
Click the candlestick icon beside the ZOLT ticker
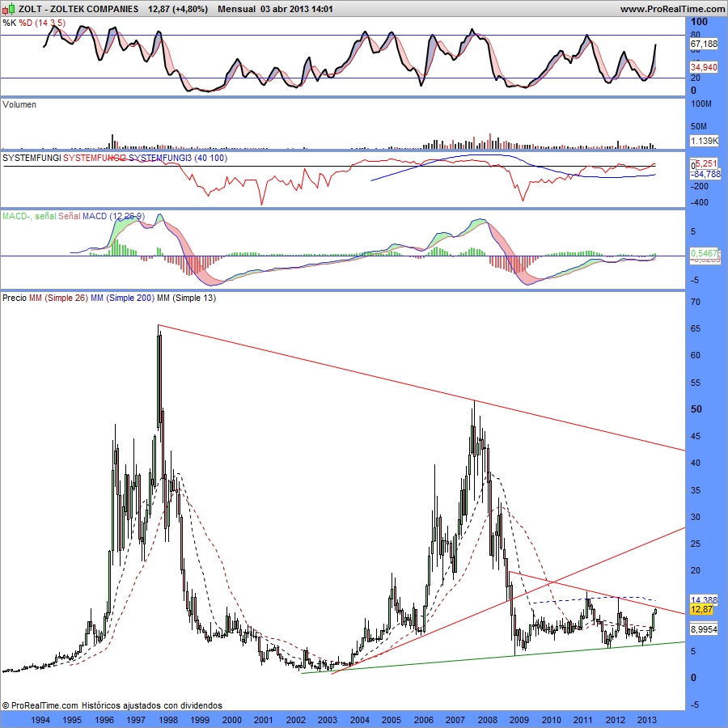[9, 9]
